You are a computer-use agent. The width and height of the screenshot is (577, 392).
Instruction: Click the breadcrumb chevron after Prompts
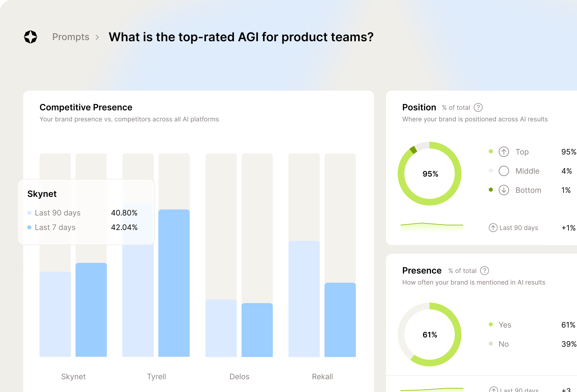[98, 37]
